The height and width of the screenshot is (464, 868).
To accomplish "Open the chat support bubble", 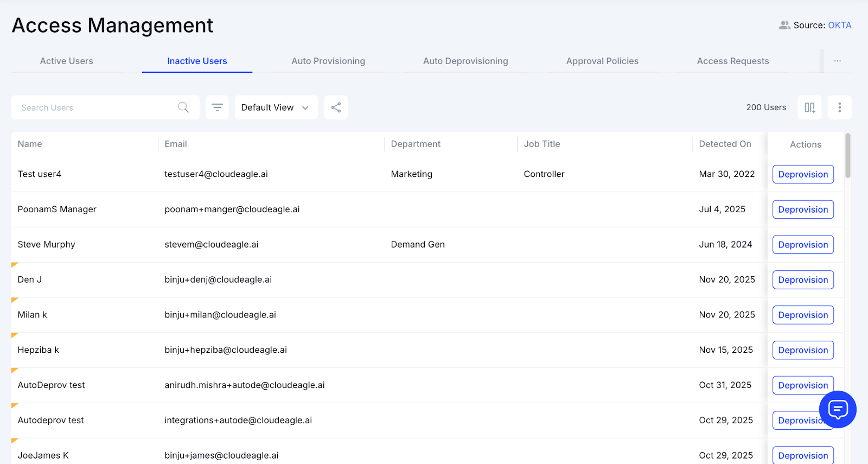I will 838,409.
